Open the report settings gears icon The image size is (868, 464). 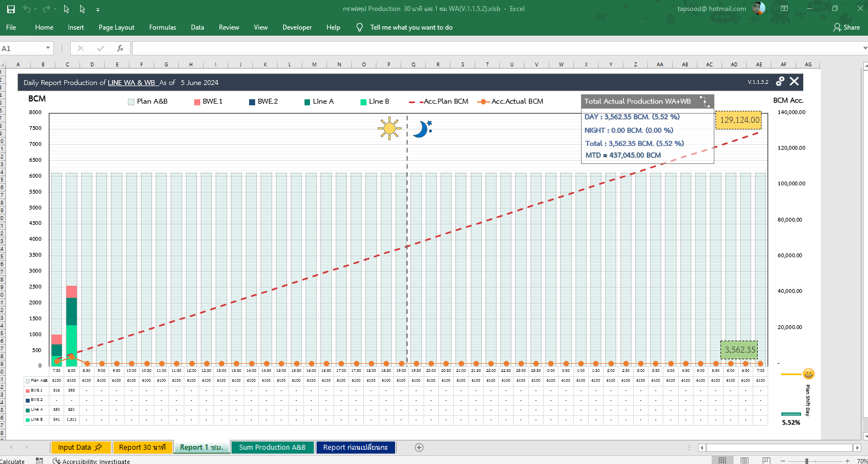click(780, 82)
